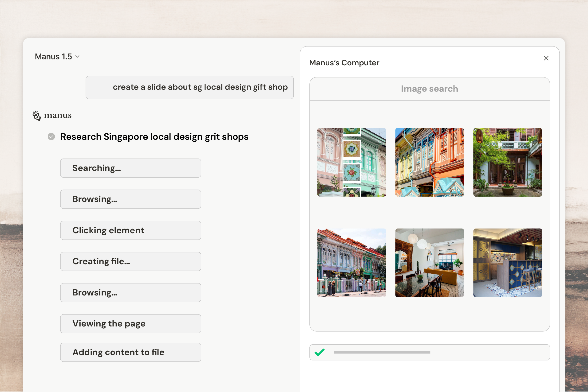The width and height of the screenshot is (588, 392).
Task: Click the green checkmark status icon
Action: (x=319, y=352)
